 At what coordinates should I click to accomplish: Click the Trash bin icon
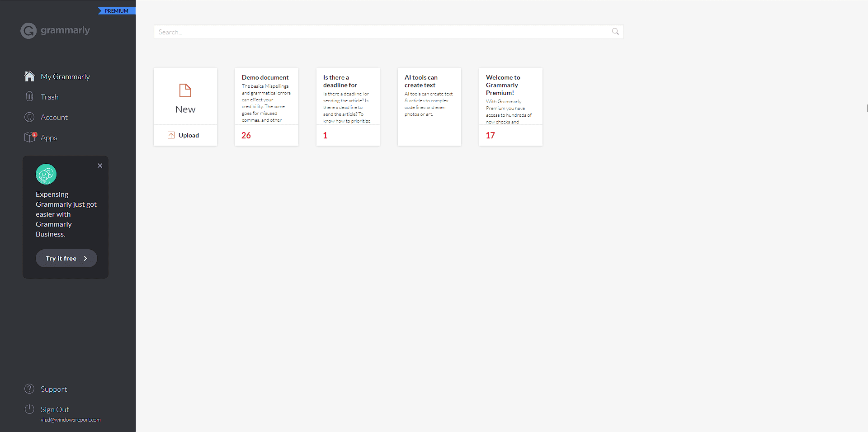point(29,96)
